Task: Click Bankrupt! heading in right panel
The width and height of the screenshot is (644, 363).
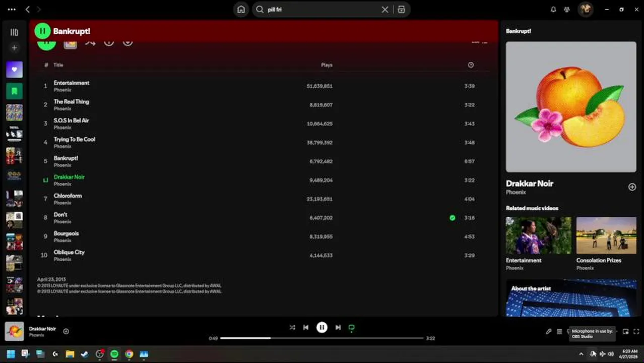Action: click(519, 31)
